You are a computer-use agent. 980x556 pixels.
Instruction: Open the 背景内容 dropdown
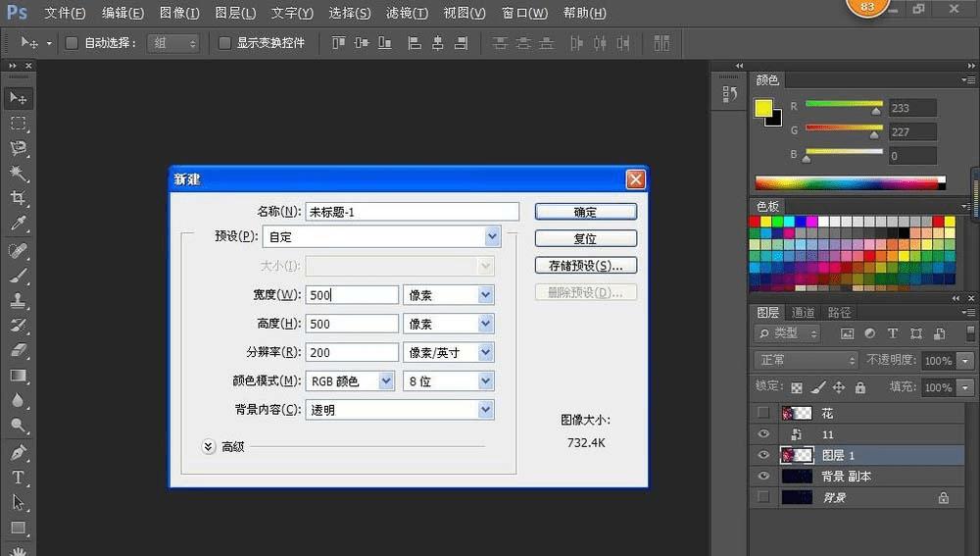tap(485, 410)
